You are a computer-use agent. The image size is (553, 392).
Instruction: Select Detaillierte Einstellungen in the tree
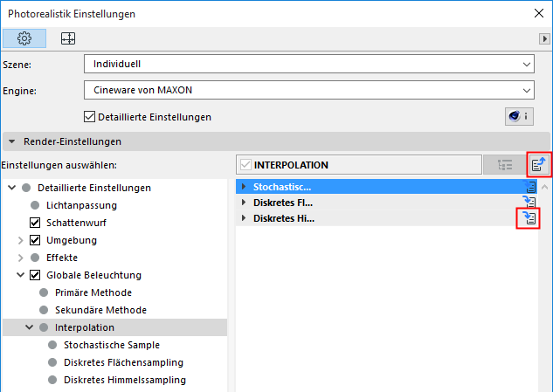[94, 188]
